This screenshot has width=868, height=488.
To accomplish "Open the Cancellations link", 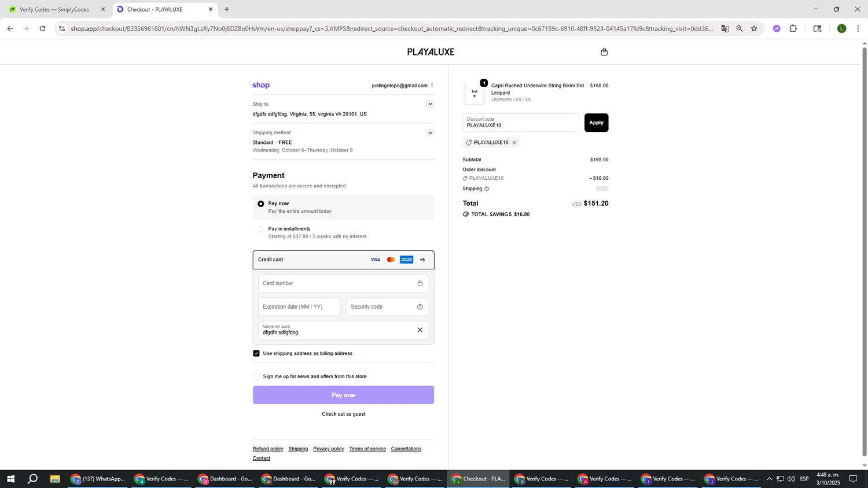I will point(406,449).
